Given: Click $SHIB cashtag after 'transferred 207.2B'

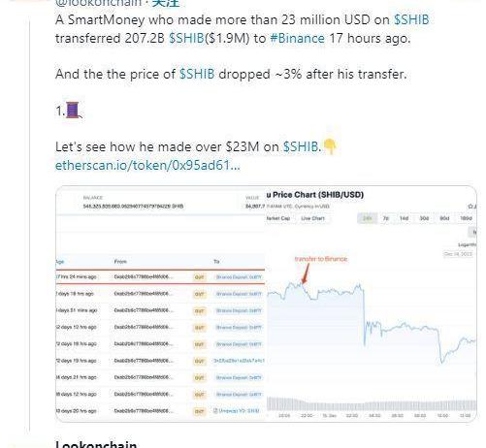Looking at the screenshot, I should (x=186, y=38).
